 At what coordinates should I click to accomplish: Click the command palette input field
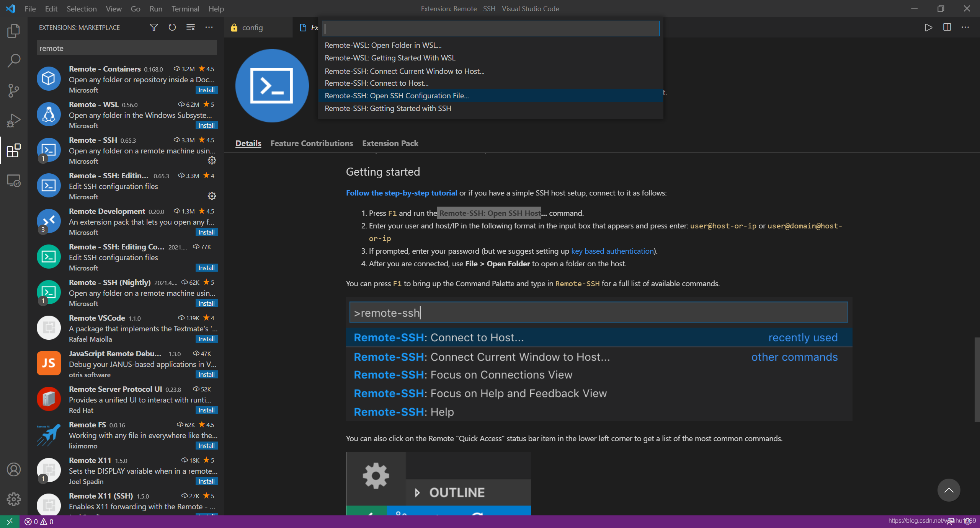point(490,29)
